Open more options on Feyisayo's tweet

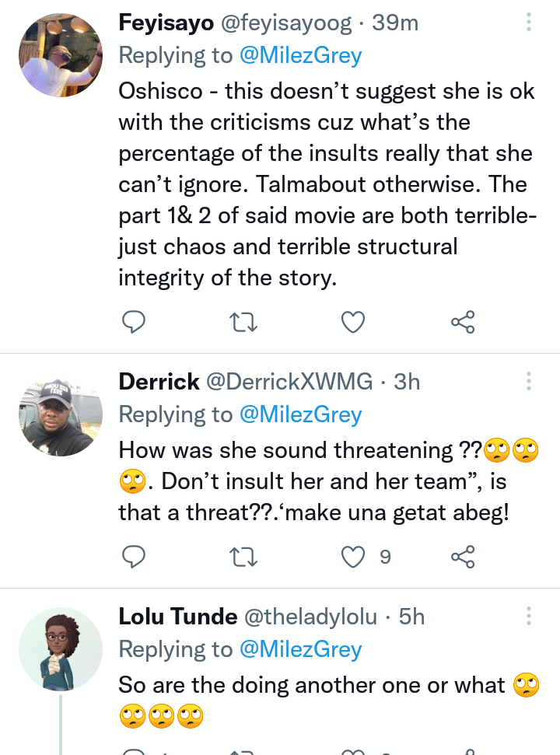click(x=529, y=22)
